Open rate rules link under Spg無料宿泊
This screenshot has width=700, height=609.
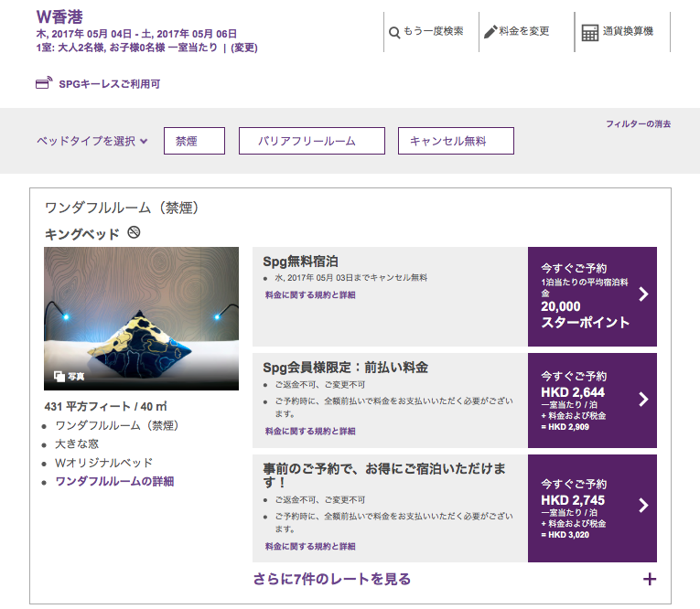(310, 295)
